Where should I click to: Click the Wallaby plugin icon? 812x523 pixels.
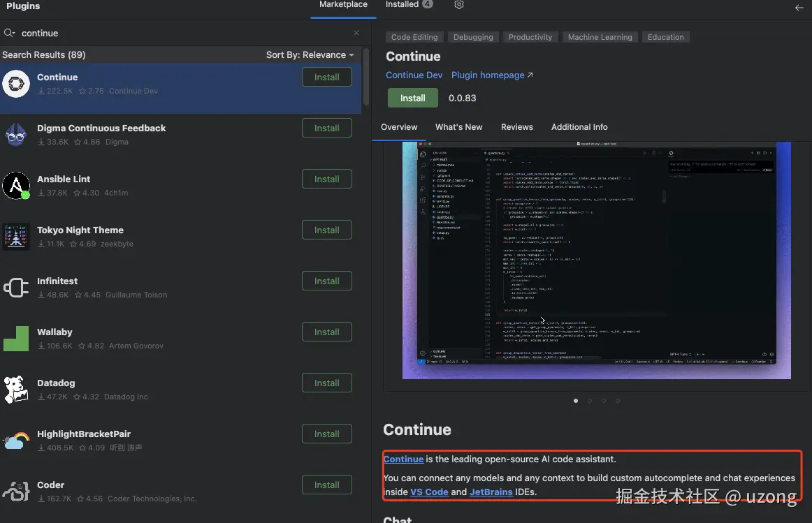click(16, 339)
